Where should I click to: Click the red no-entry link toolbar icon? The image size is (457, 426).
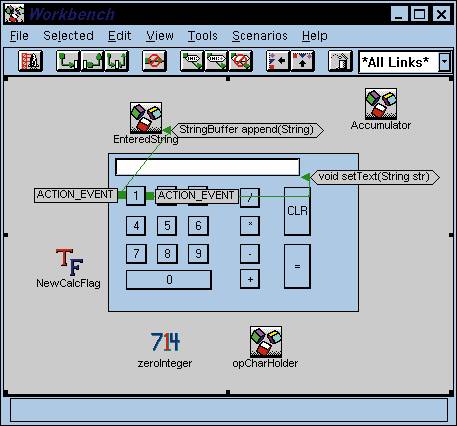tap(154, 61)
